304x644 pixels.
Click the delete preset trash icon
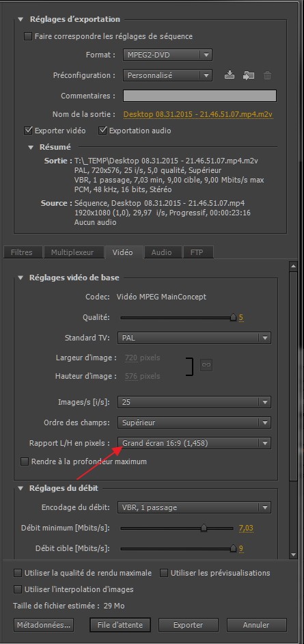tap(268, 75)
